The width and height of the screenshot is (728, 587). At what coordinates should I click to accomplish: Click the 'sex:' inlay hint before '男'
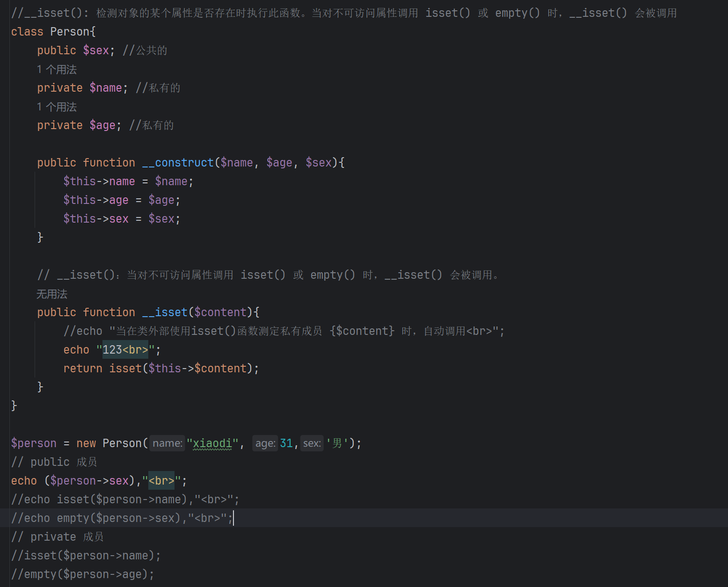pyautogui.click(x=312, y=443)
